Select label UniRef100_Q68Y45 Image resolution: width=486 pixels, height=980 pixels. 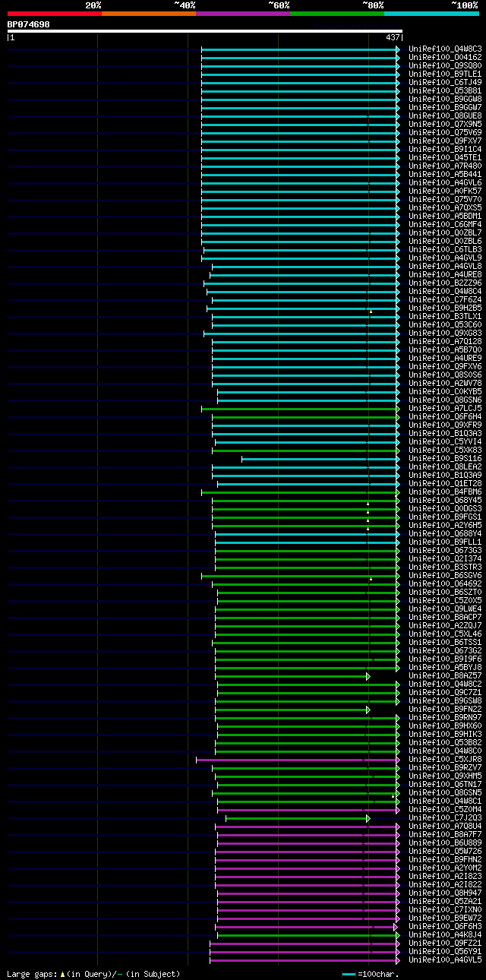(445, 500)
